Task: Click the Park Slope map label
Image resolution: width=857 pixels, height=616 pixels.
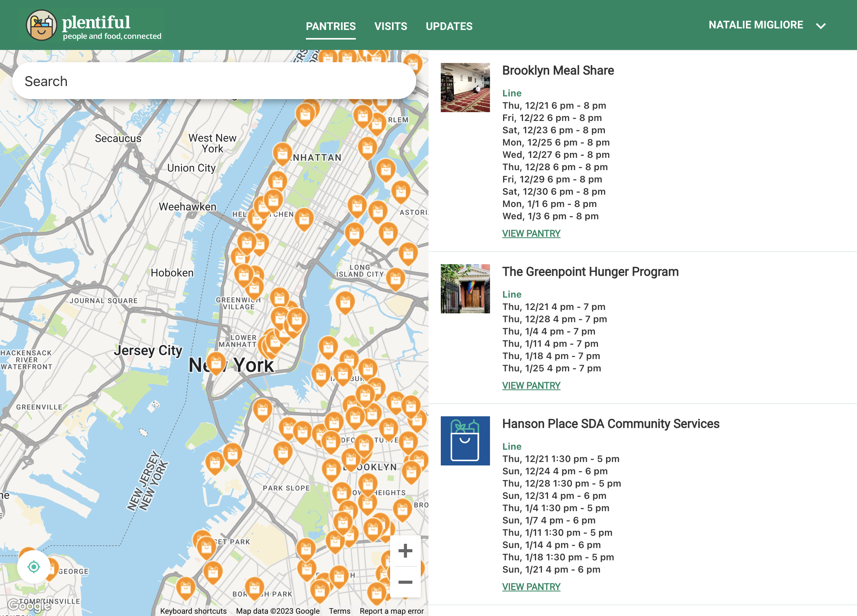Action: pyautogui.click(x=286, y=488)
